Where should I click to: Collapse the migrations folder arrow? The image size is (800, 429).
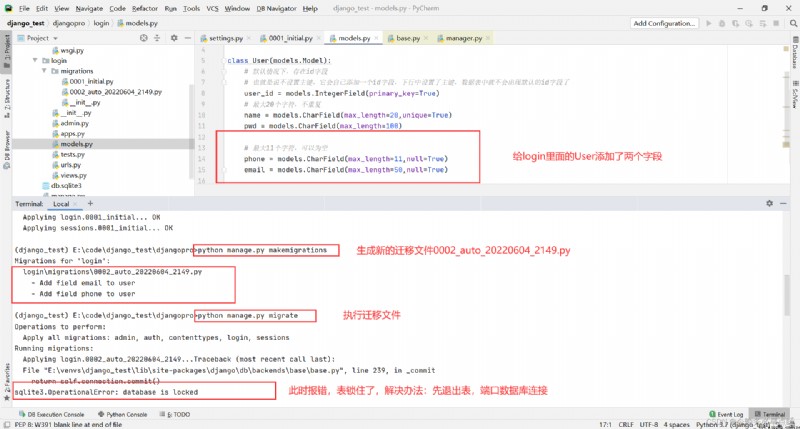[44, 71]
